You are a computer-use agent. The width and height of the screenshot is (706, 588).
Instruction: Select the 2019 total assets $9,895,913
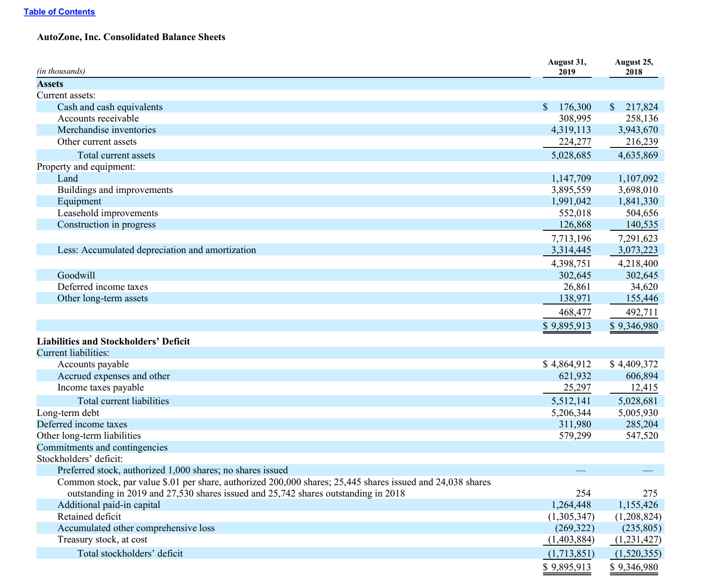tap(567, 326)
